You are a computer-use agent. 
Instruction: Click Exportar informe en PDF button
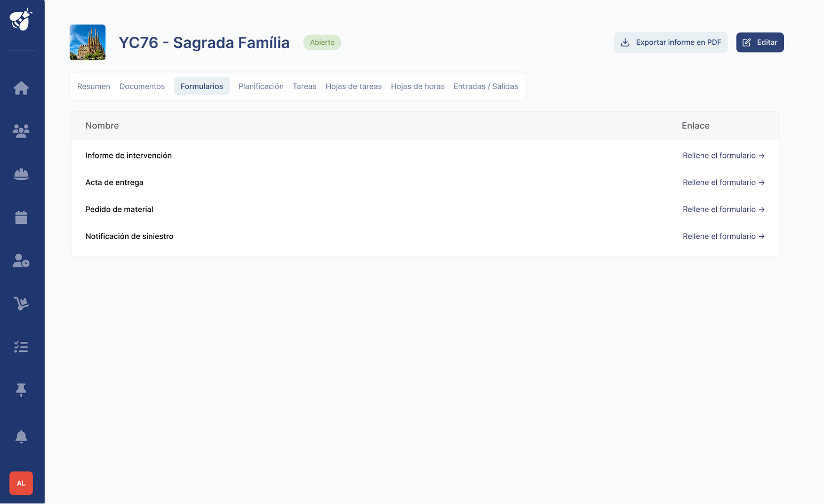tap(671, 43)
